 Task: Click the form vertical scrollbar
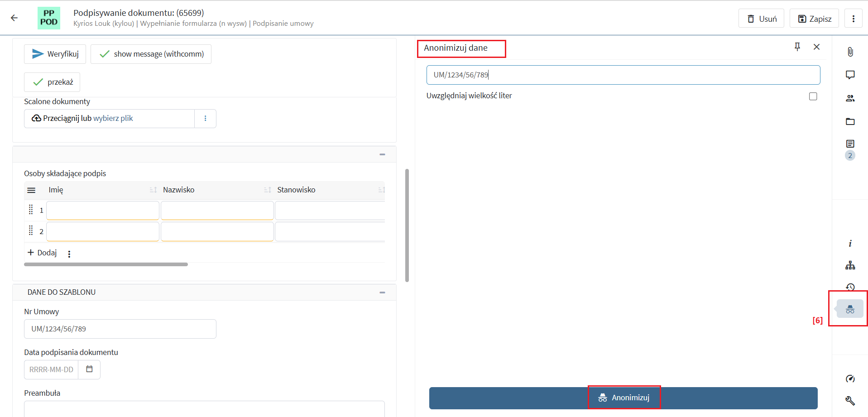tap(407, 225)
